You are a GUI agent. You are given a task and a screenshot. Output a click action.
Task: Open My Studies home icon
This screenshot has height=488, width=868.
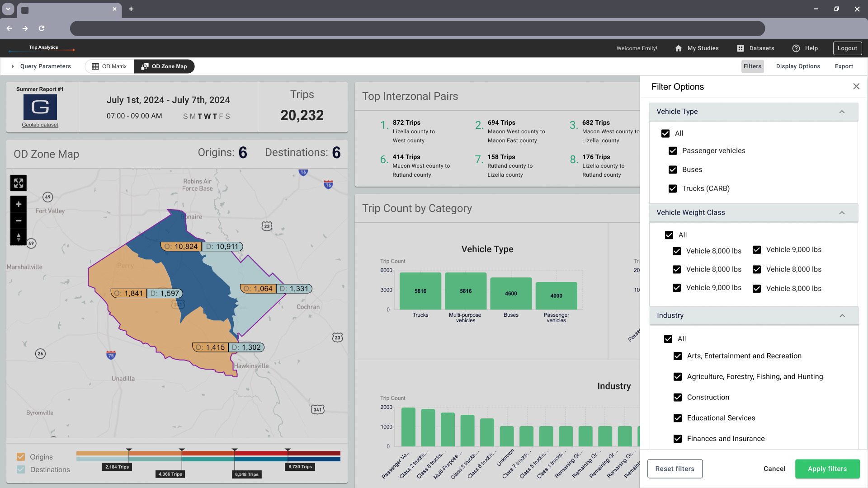(x=679, y=48)
